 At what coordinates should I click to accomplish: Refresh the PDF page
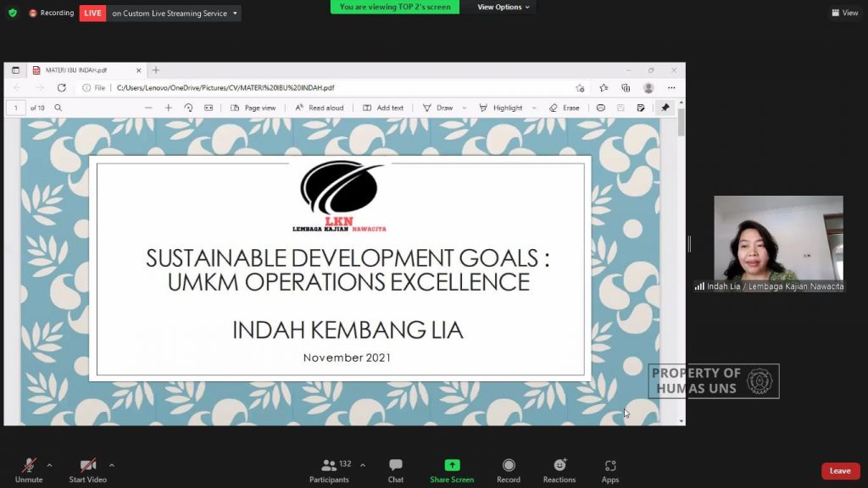61,88
